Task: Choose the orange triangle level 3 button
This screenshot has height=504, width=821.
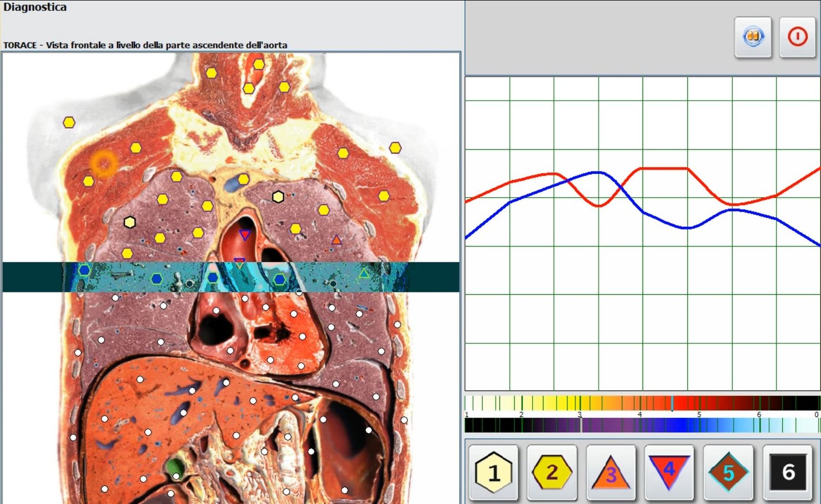Action: [x=611, y=472]
